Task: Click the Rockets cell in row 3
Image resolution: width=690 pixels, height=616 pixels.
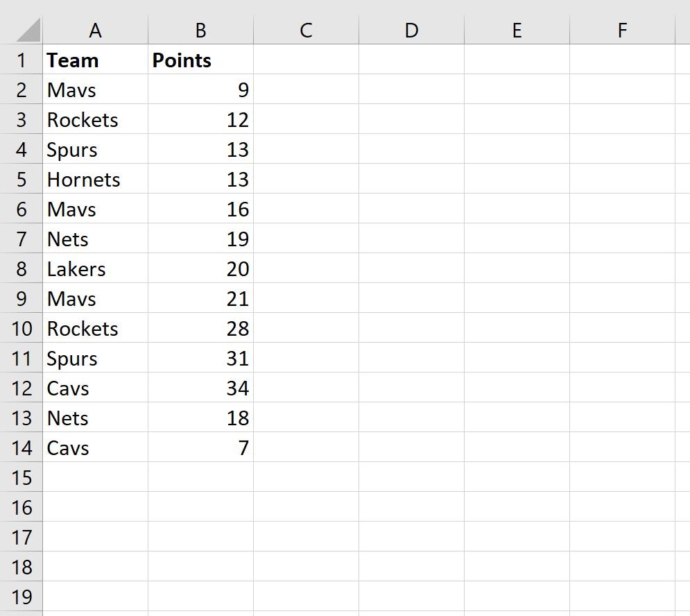Action: pyautogui.click(x=95, y=119)
